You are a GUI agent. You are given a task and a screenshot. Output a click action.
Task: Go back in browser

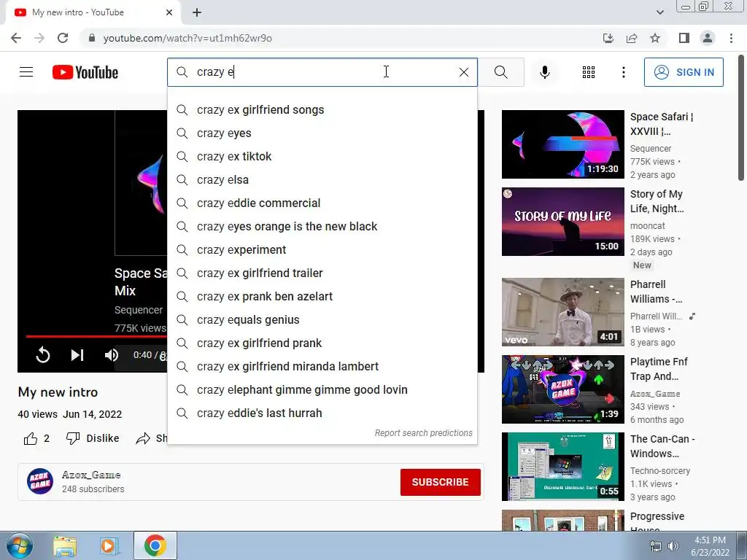[x=16, y=38]
